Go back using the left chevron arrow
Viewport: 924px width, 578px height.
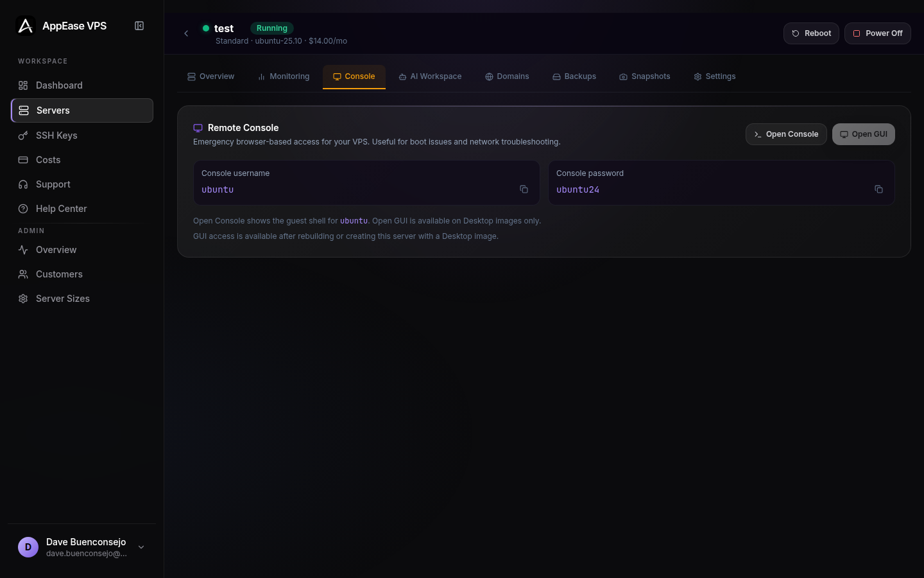point(186,33)
